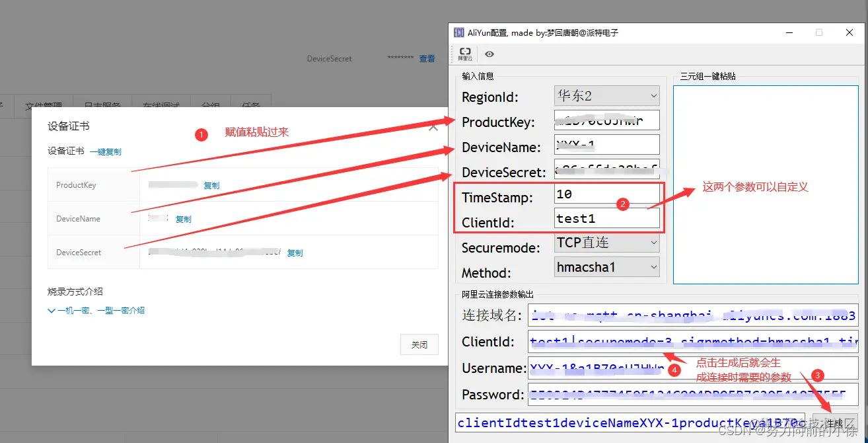Switch to the 任务 tab in background page
This screenshot has width=868, height=443.
pyautogui.click(x=251, y=105)
